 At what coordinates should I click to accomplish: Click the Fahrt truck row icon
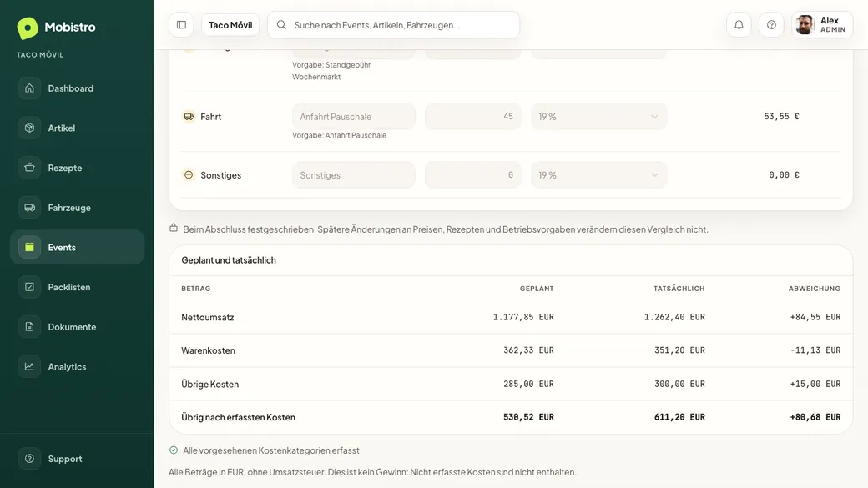[189, 117]
